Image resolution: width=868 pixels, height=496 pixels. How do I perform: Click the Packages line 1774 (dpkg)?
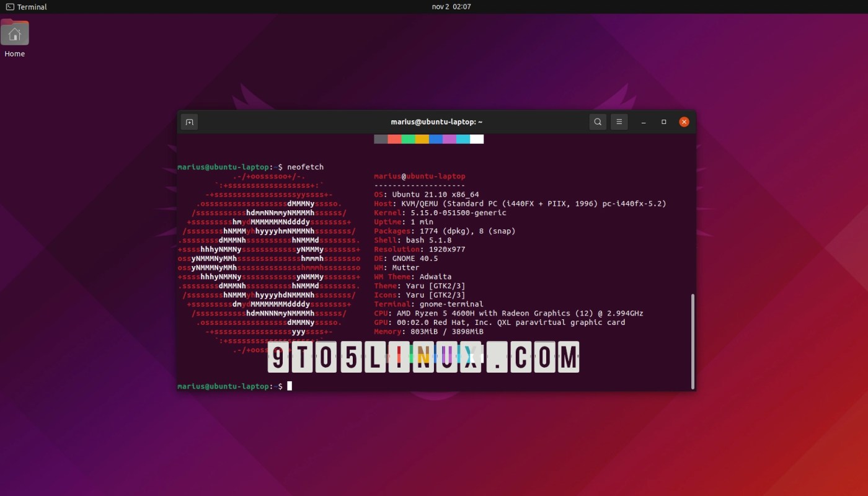point(445,231)
